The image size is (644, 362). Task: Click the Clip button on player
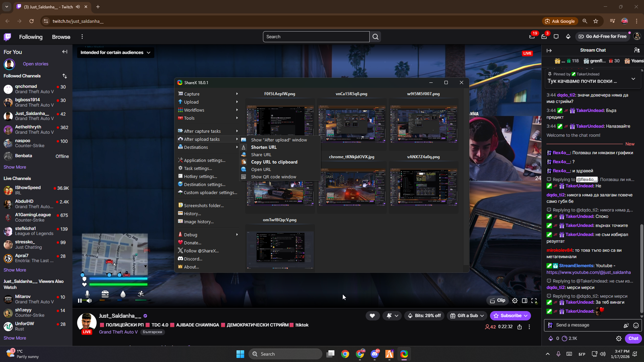pyautogui.click(x=497, y=300)
